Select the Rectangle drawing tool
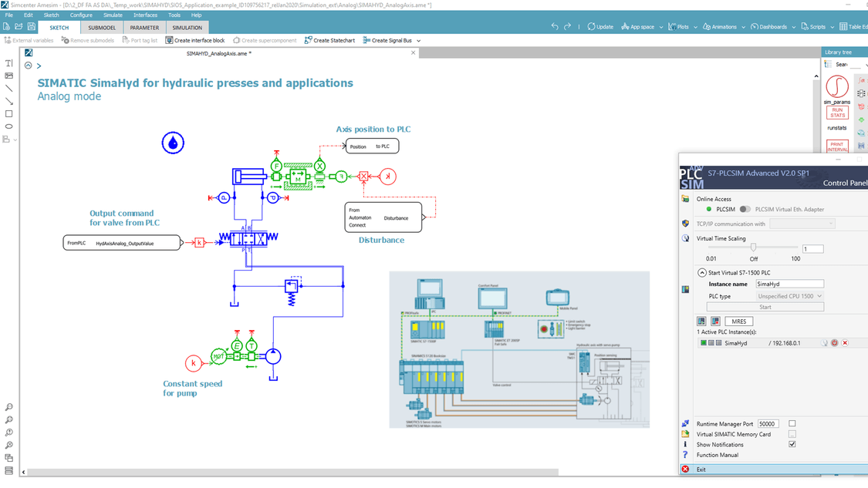Screen dimensions: 868x488 (8, 114)
